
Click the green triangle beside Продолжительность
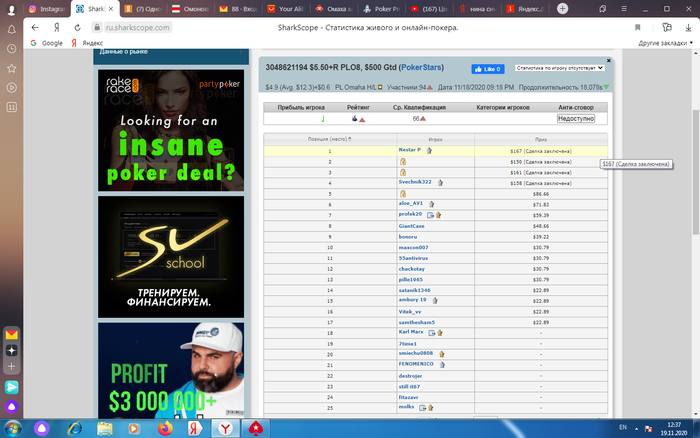(606, 88)
